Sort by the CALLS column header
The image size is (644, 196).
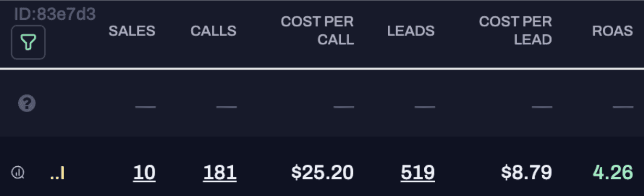(213, 31)
